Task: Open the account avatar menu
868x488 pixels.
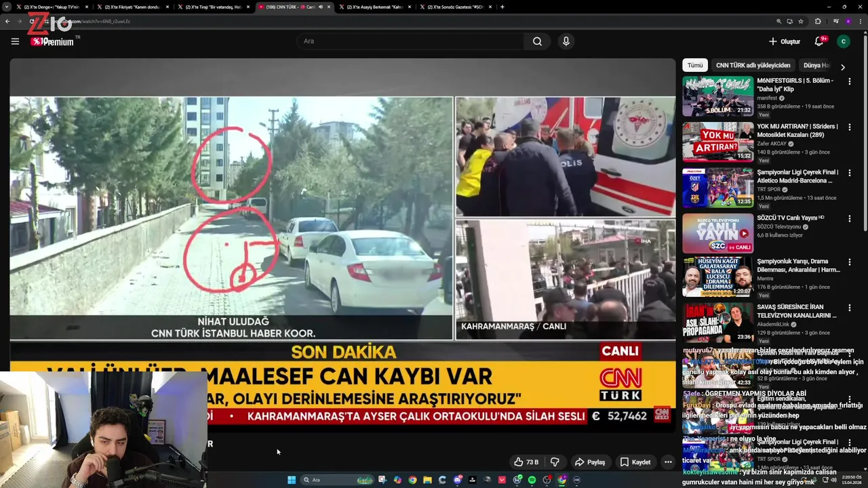Action: [x=844, y=41]
